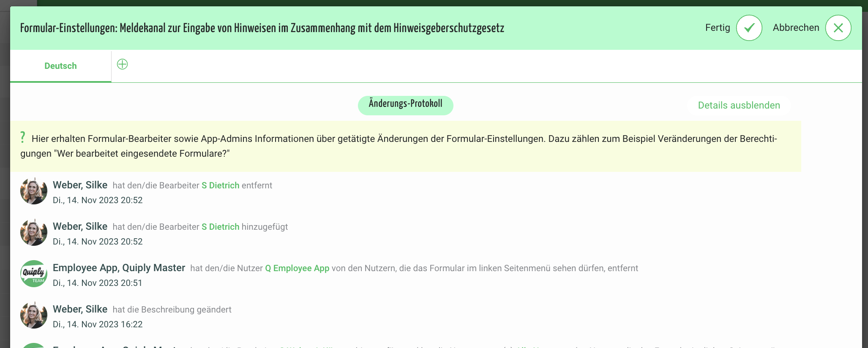
Task: Add a new language with the plus icon
Action: point(122,64)
